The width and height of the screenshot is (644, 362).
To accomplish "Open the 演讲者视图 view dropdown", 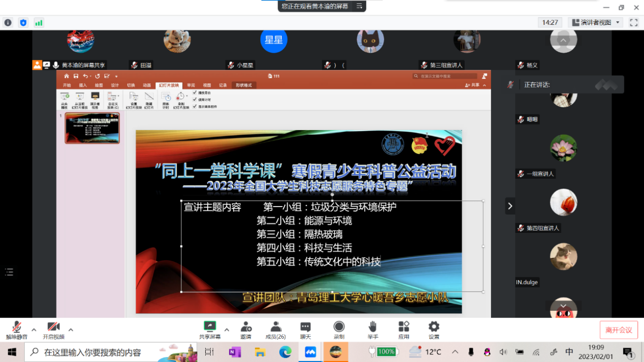I will coord(596,22).
